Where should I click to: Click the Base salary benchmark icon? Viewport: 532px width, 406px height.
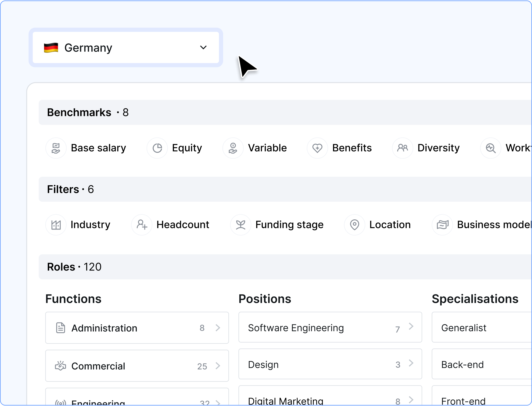[x=56, y=148]
